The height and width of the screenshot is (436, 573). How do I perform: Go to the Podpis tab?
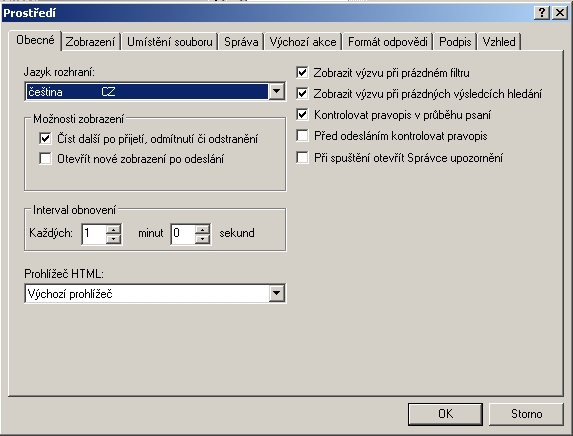click(x=455, y=42)
